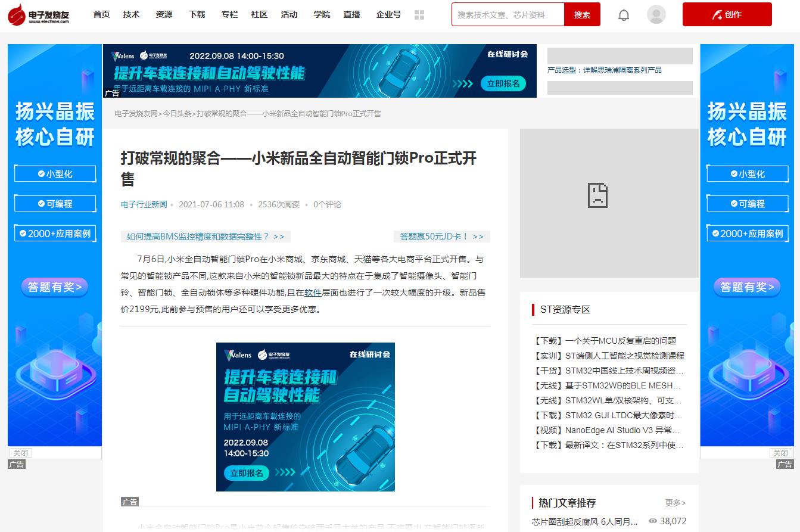
Task: Open the 产品选型 思瑞浦隔离系列产品 link
Action: (x=604, y=70)
